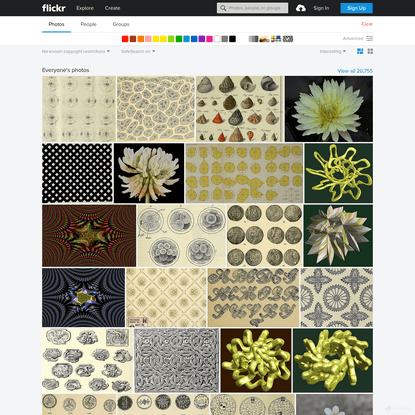This screenshot has height=415, width=415.
Task: Select the shallow depth of field style filter
Action: coord(265,39)
